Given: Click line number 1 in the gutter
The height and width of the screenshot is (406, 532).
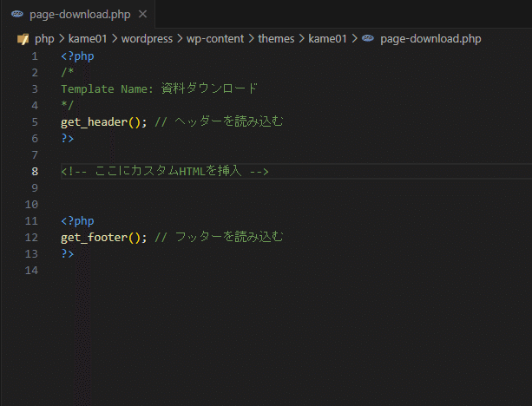Looking at the screenshot, I should pos(35,56).
